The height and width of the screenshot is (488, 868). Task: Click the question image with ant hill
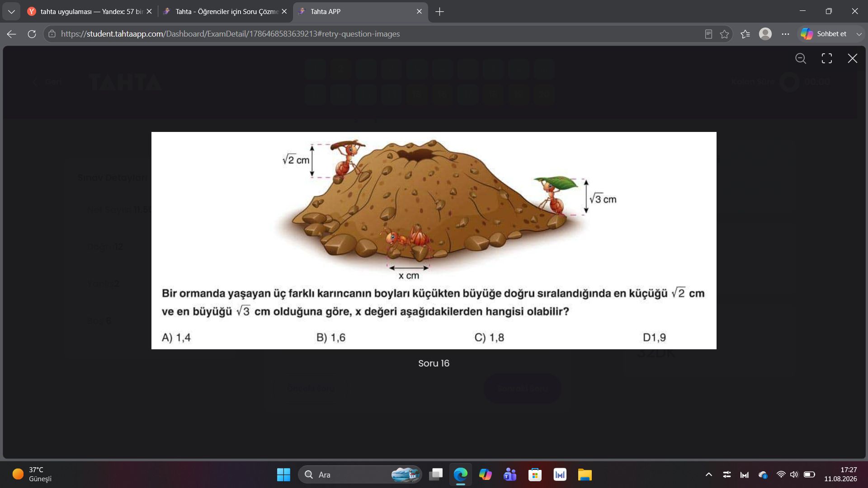click(434, 240)
